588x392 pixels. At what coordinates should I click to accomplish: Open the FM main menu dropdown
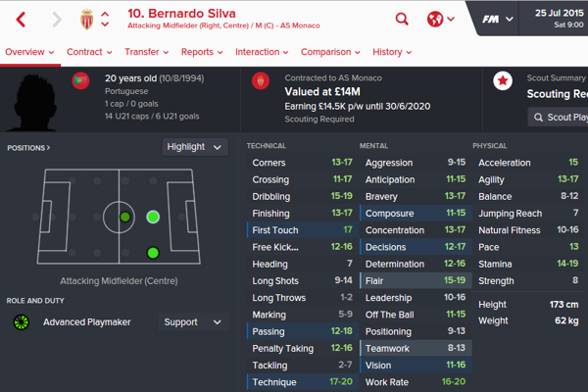[x=499, y=19]
